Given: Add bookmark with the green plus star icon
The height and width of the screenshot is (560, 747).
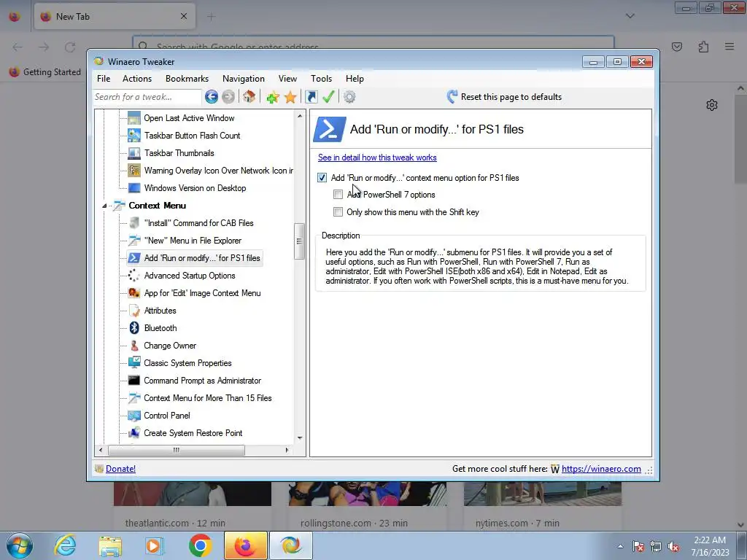Looking at the screenshot, I should tap(273, 97).
